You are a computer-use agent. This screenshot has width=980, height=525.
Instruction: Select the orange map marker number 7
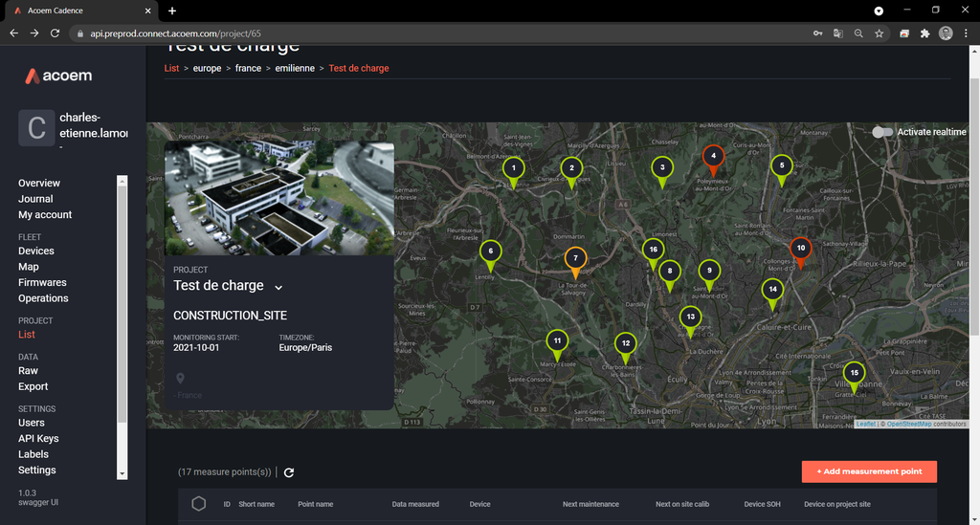(x=575, y=259)
